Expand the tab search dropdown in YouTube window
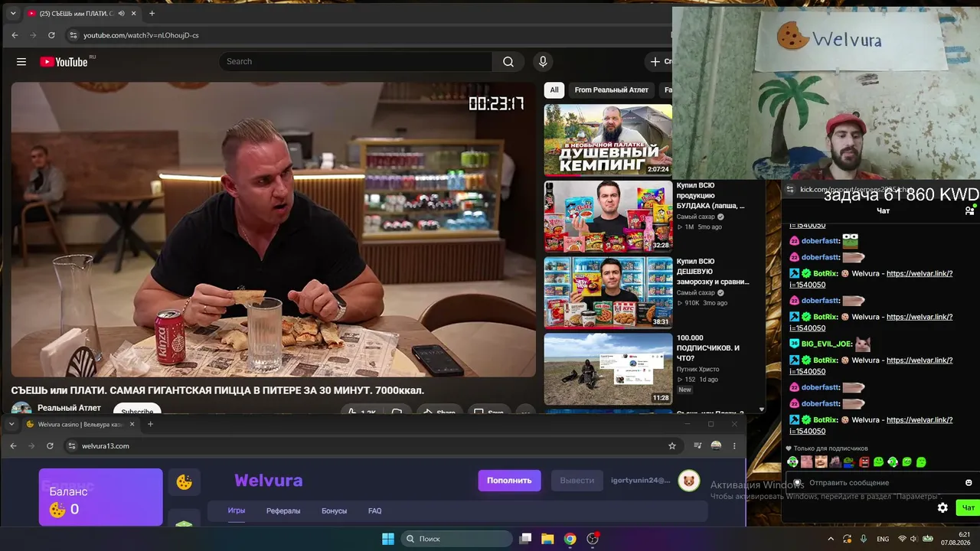 12,13
